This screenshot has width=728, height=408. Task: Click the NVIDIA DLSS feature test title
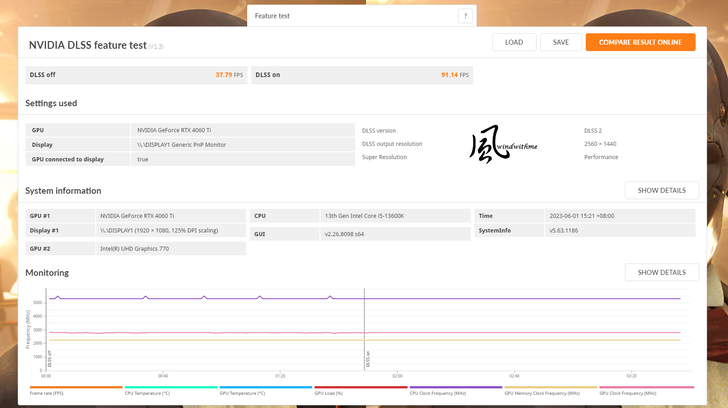tap(88, 45)
